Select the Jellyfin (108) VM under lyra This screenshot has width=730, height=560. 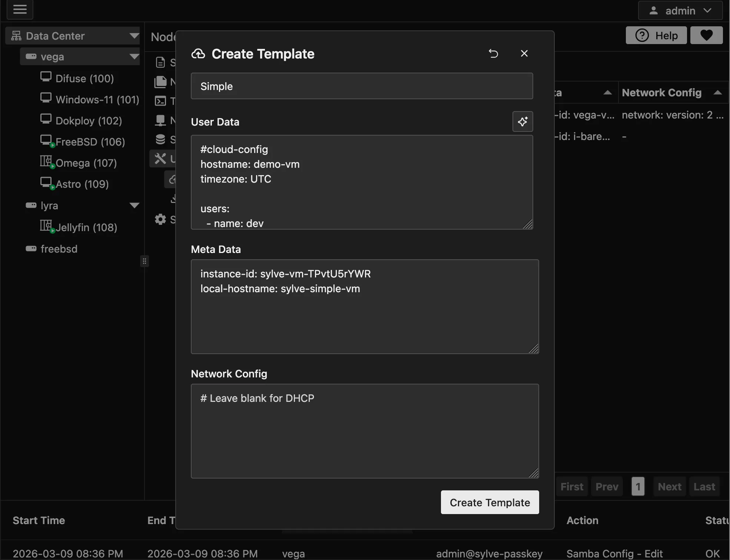(86, 227)
